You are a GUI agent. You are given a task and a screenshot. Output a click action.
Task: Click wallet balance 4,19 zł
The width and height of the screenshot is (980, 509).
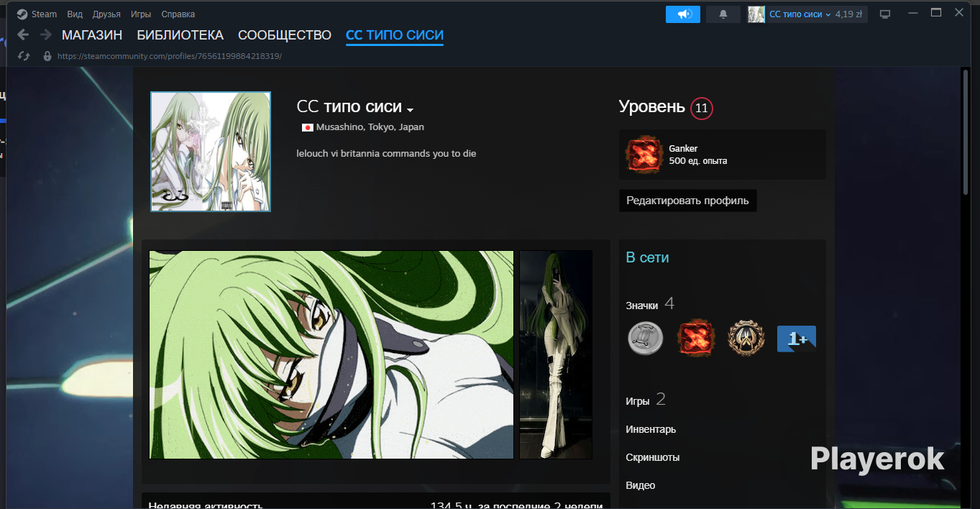(x=848, y=14)
